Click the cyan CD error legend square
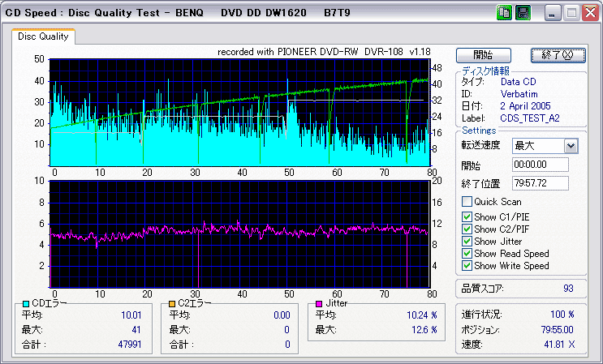The width and height of the screenshot is (603, 364). (x=26, y=304)
